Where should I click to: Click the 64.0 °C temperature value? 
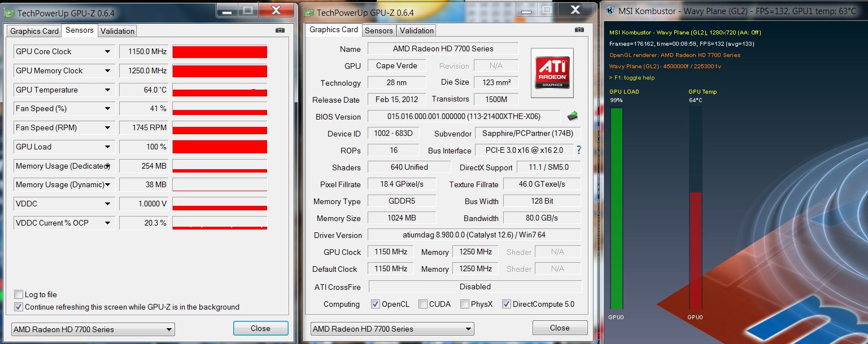143,90
